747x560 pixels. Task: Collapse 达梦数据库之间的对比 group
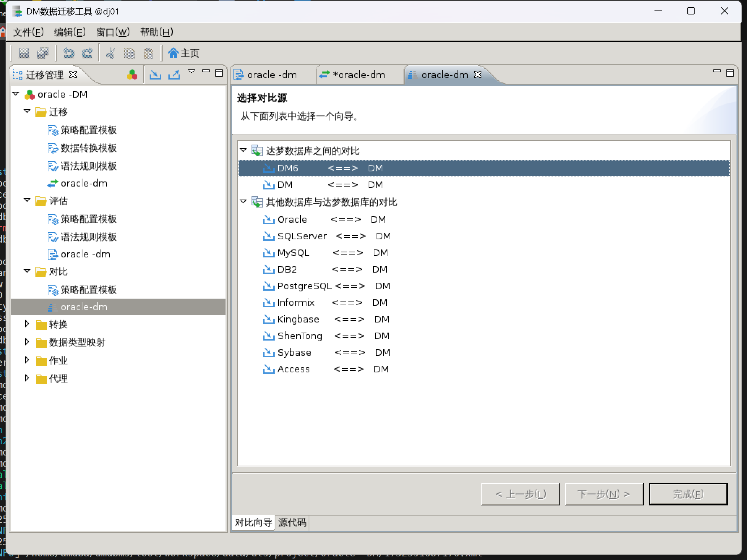tap(243, 150)
